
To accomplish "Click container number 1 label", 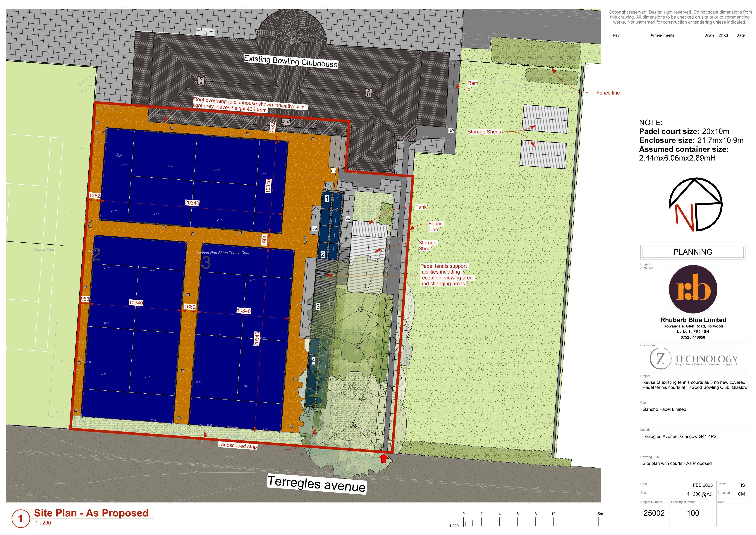I will pyautogui.click(x=327, y=199).
